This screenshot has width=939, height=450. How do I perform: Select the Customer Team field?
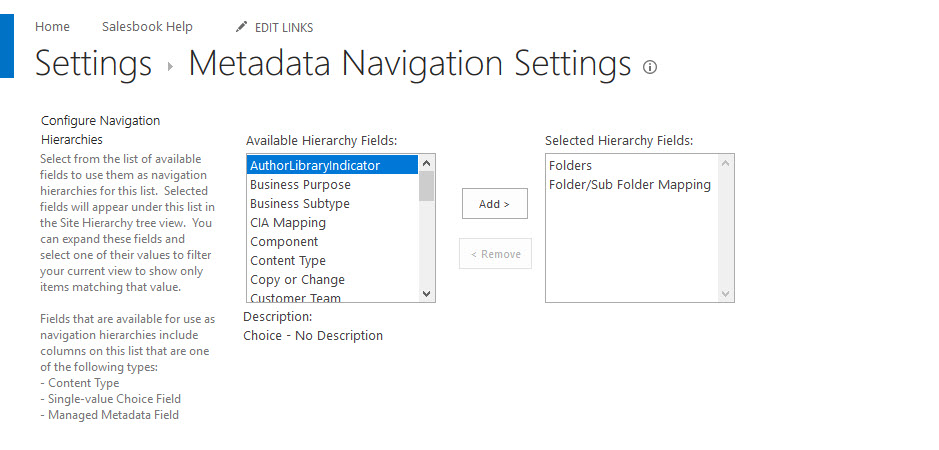pyautogui.click(x=332, y=296)
